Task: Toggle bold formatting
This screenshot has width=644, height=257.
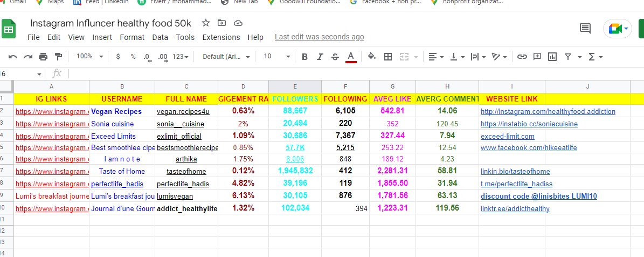Action: (x=304, y=57)
